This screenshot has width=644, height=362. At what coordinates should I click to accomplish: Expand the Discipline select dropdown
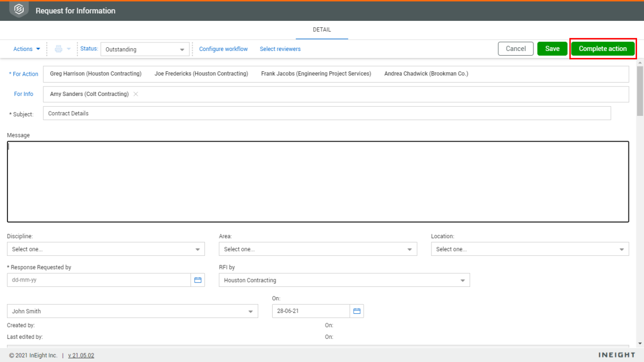click(106, 249)
